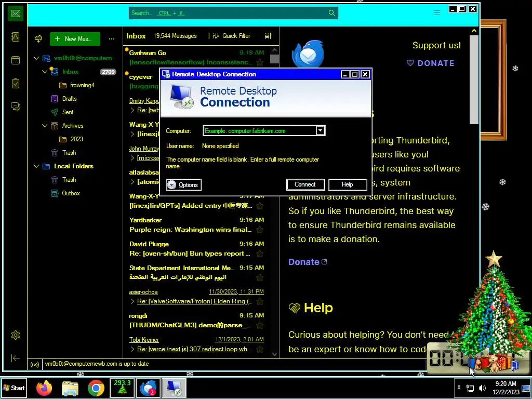Open the Drafts folder
This screenshot has height=399, width=532.
click(x=69, y=99)
